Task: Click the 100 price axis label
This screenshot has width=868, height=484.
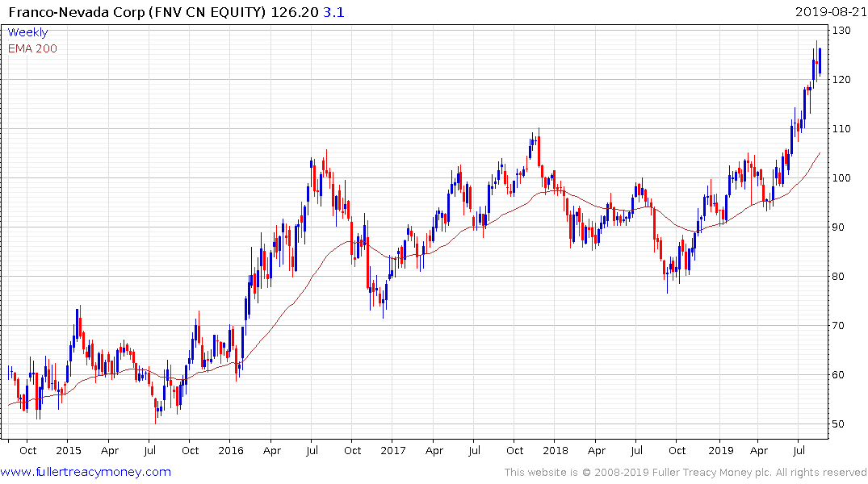Action: [841, 178]
